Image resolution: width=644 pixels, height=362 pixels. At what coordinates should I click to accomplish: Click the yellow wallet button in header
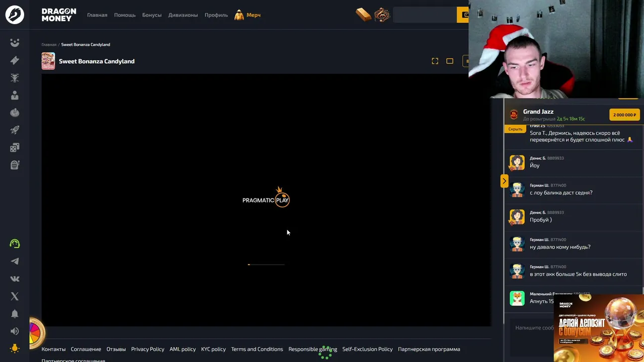tap(463, 15)
